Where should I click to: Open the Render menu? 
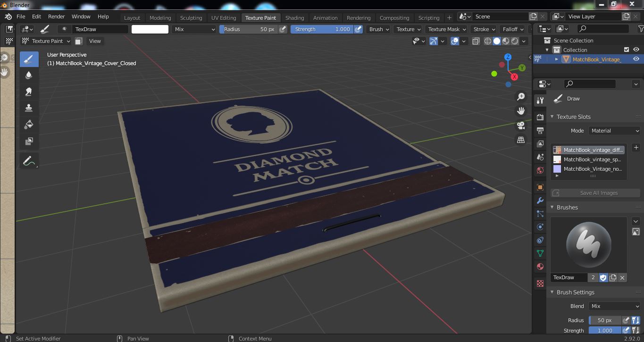(56, 17)
